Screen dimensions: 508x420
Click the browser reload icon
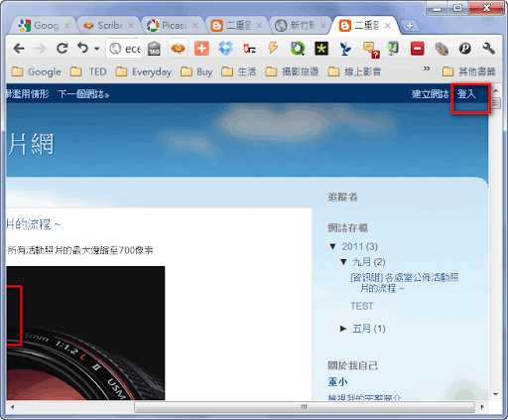click(62, 49)
